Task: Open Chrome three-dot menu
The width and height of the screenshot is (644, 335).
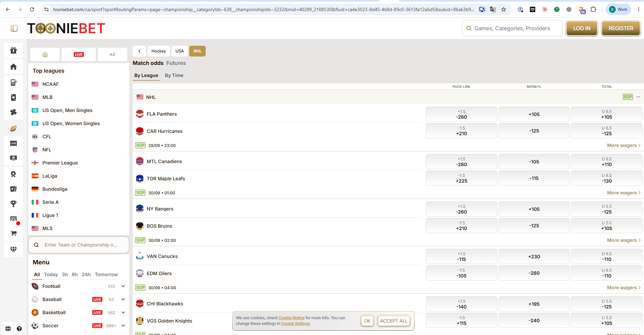Action: 638,9
